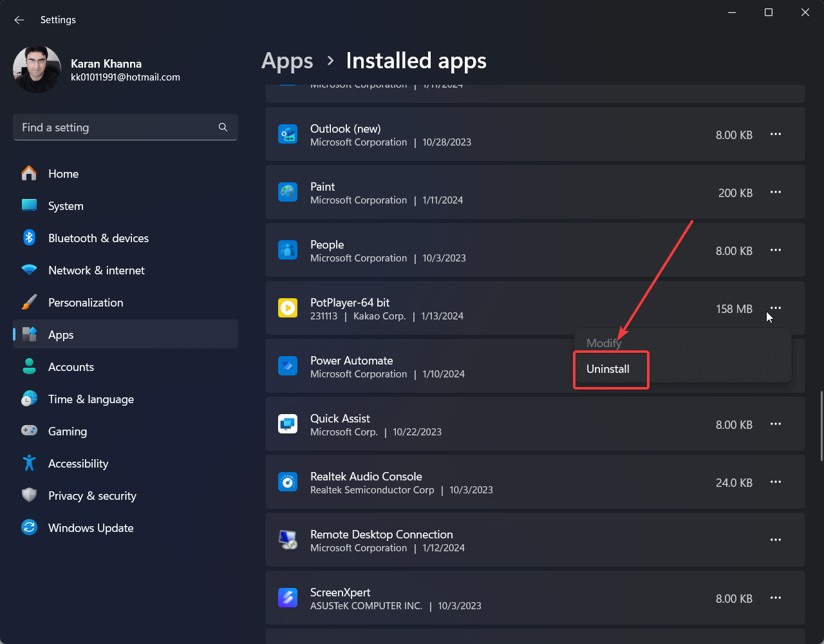
Task: Click the Apps breadcrumb link
Action: [x=287, y=61]
